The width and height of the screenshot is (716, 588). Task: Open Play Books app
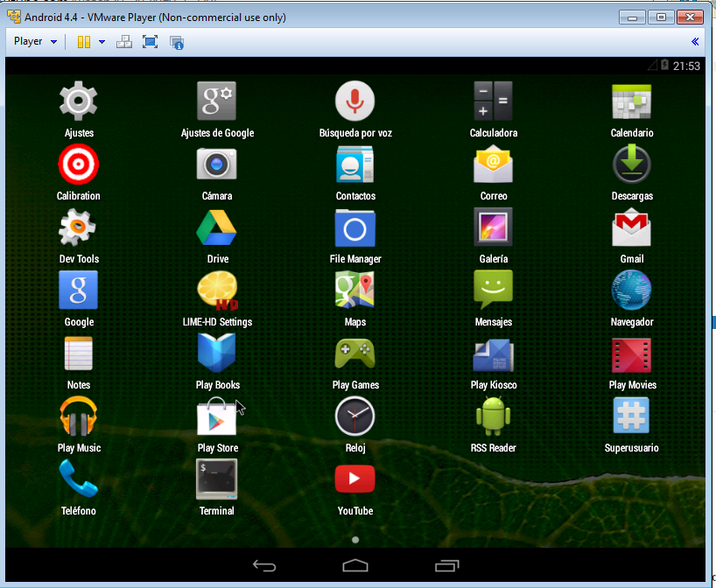(217, 353)
